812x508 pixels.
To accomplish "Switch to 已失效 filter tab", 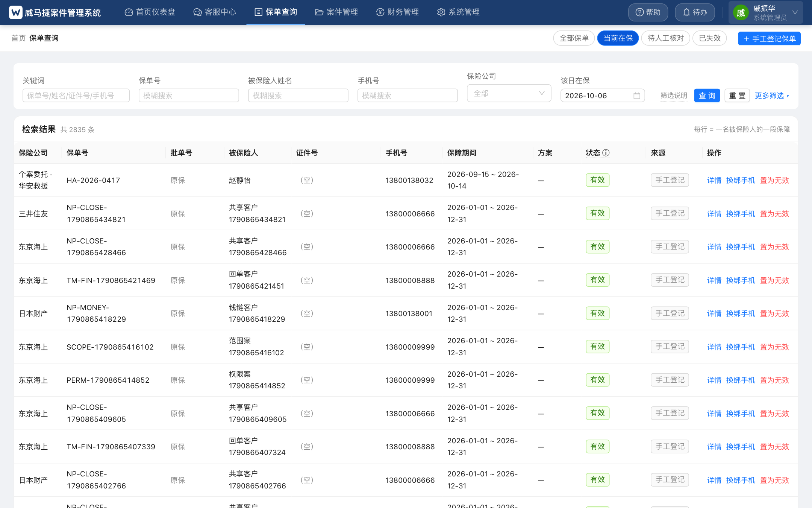I will 710,38.
